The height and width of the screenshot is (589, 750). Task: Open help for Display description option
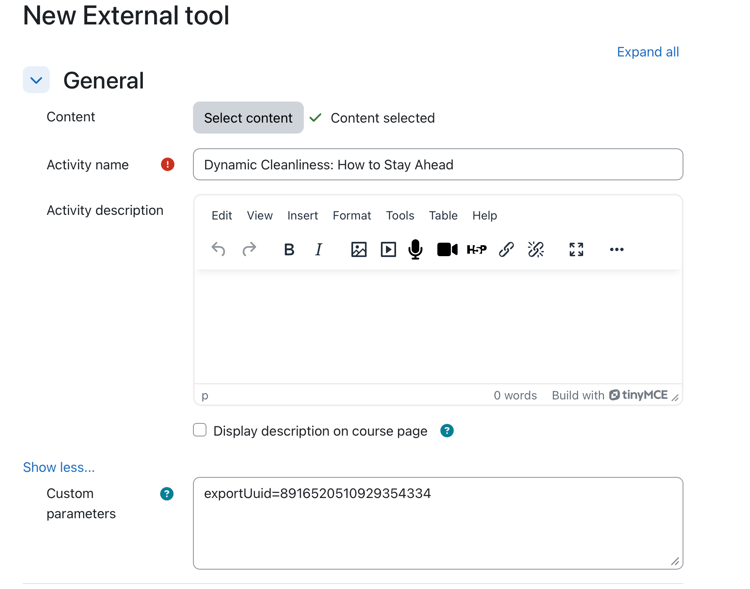pyautogui.click(x=447, y=431)
